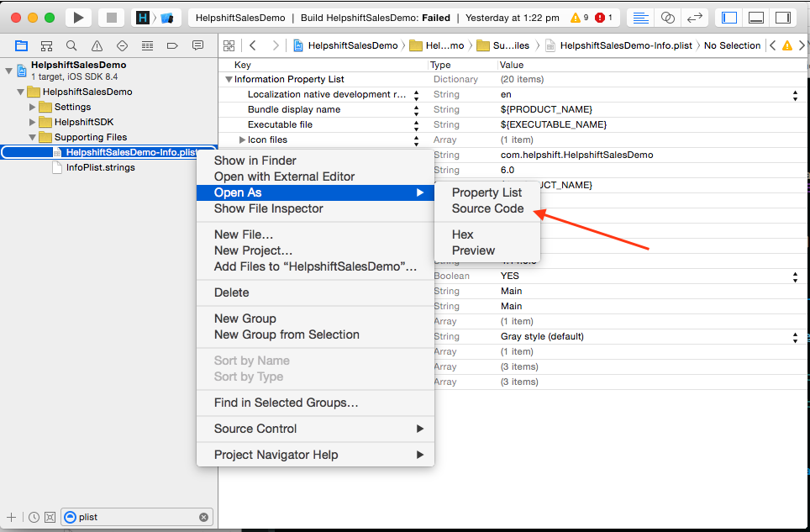Click Delete in the context menu

(231, 292)
